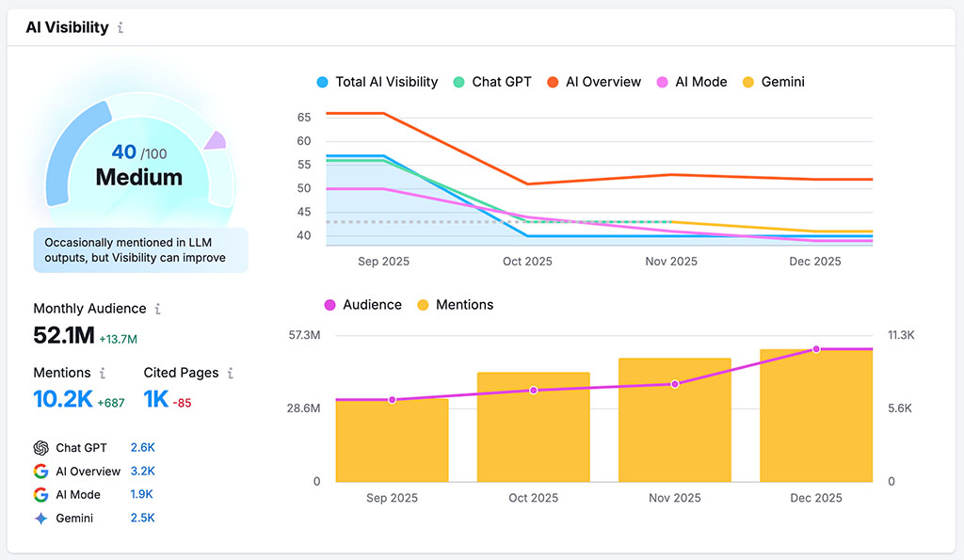This screenshot has width=964, height=560.
Task: Toggle the Mentions legend item
Action: tap(455, 305)
